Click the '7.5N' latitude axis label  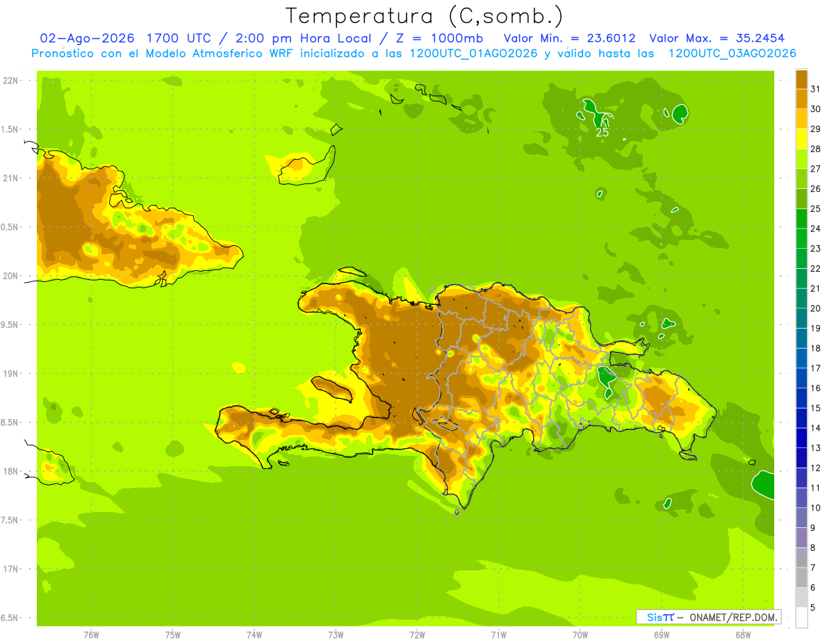[x=10, y=520]
